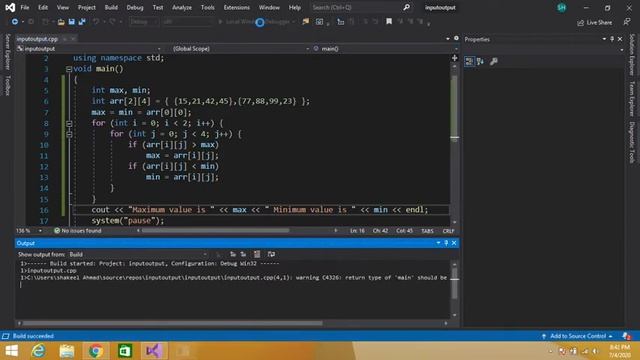Click the bookmark icon in toolbar
This screenshot has height=360, width=640.
click(389, 22)
